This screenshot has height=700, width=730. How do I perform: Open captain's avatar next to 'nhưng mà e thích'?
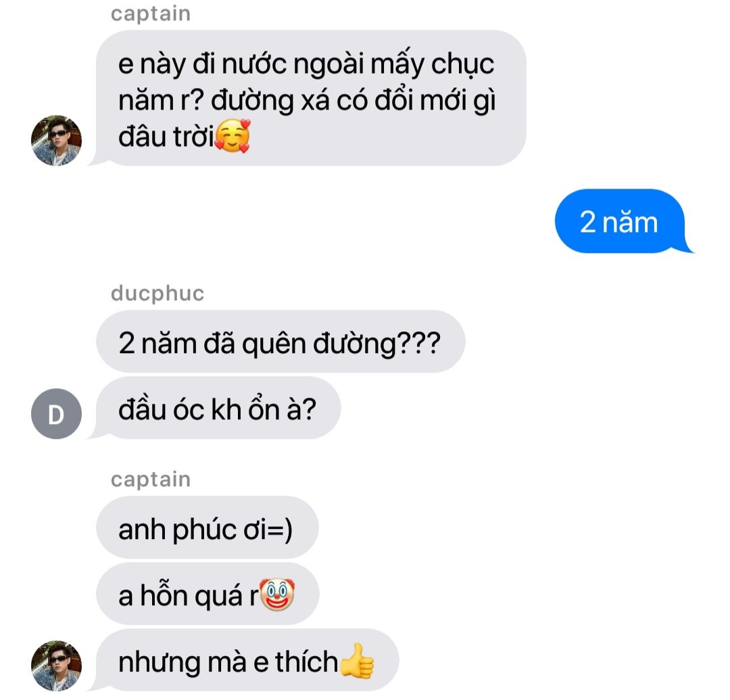click(56, 666)
